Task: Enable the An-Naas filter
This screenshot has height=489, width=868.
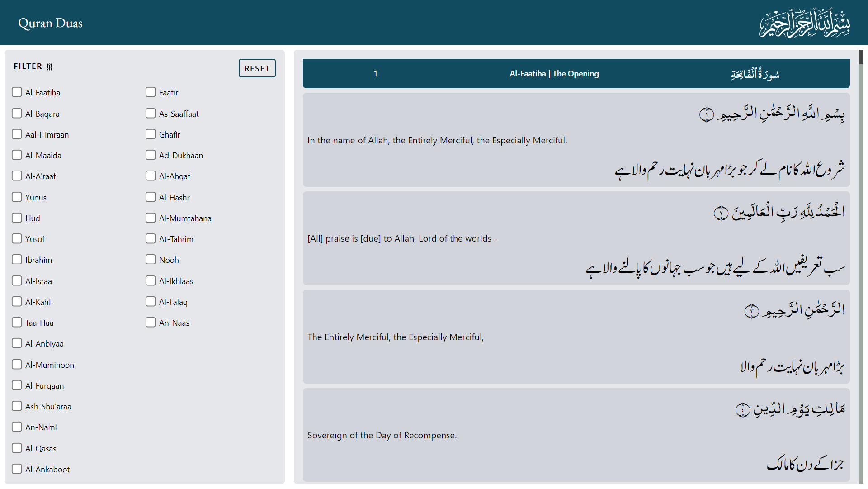Action: [x=151, y=322]
